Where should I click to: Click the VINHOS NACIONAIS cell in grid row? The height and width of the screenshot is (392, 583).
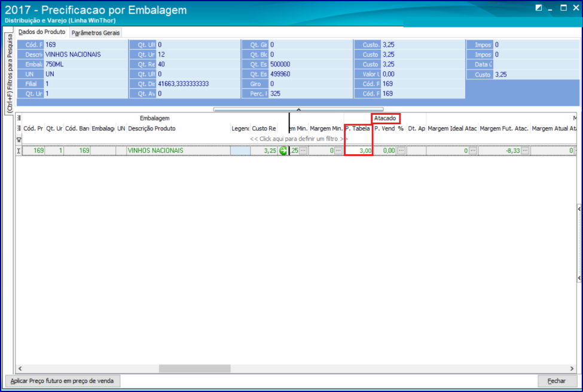pyautogui.click(x=178, y=151)
